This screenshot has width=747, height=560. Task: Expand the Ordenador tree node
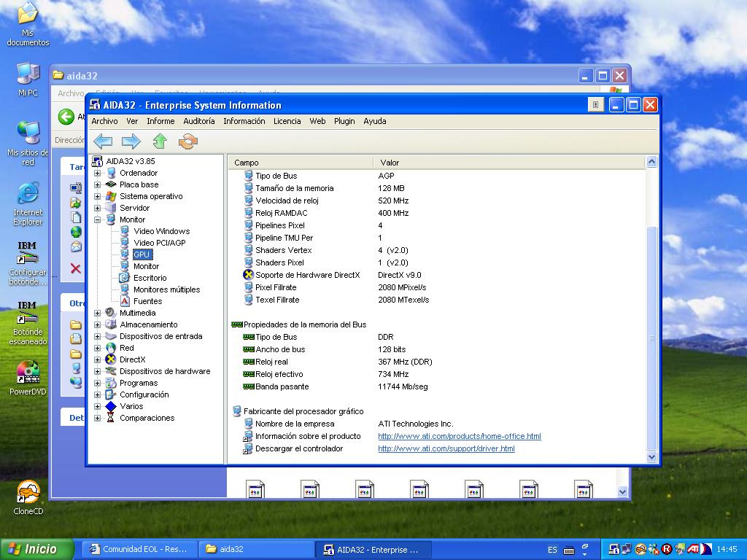tap(97, 173)
